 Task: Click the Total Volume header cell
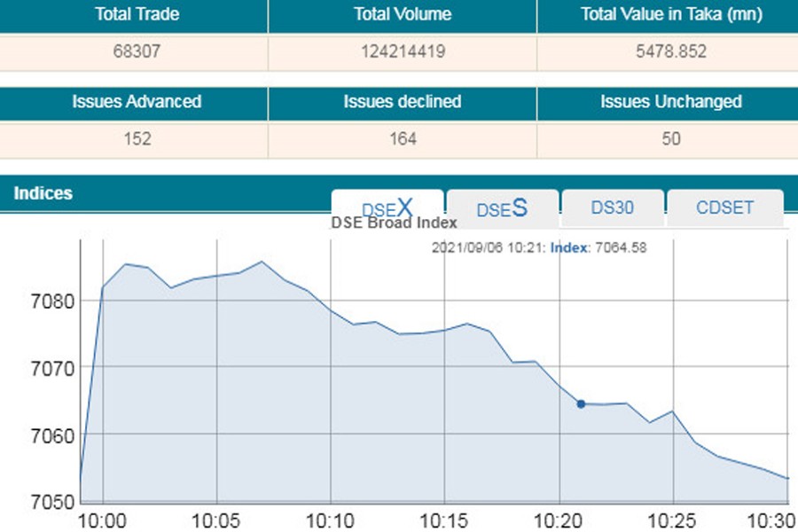click(402, 14)
